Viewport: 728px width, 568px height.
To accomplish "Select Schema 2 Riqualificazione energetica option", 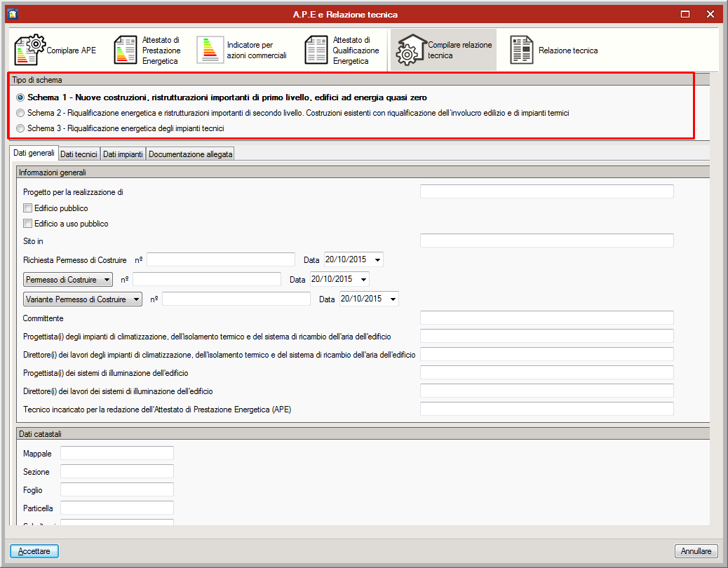I will (20, 113).
